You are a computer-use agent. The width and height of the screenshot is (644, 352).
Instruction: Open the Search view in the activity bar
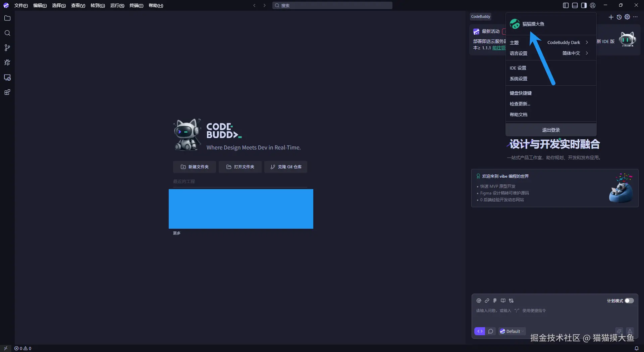(7, 33)
